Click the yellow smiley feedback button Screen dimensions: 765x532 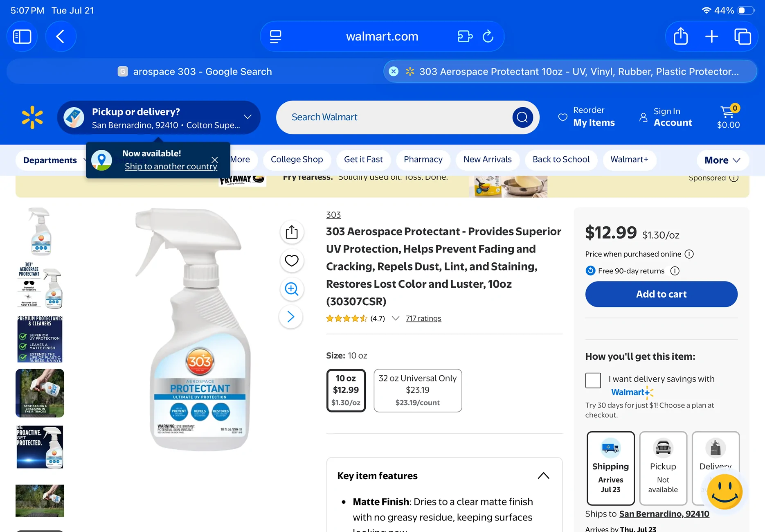pos(724,492)
